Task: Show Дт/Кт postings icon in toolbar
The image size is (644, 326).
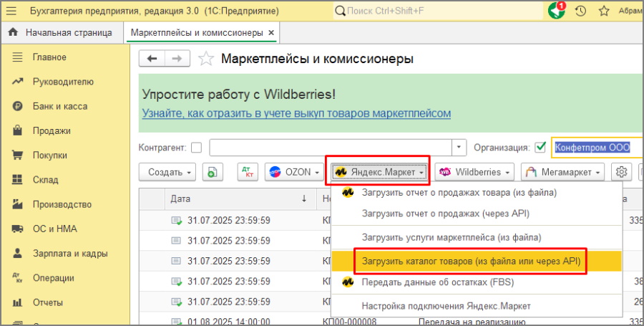Action: pyautogui.click(x=248, y=172)
